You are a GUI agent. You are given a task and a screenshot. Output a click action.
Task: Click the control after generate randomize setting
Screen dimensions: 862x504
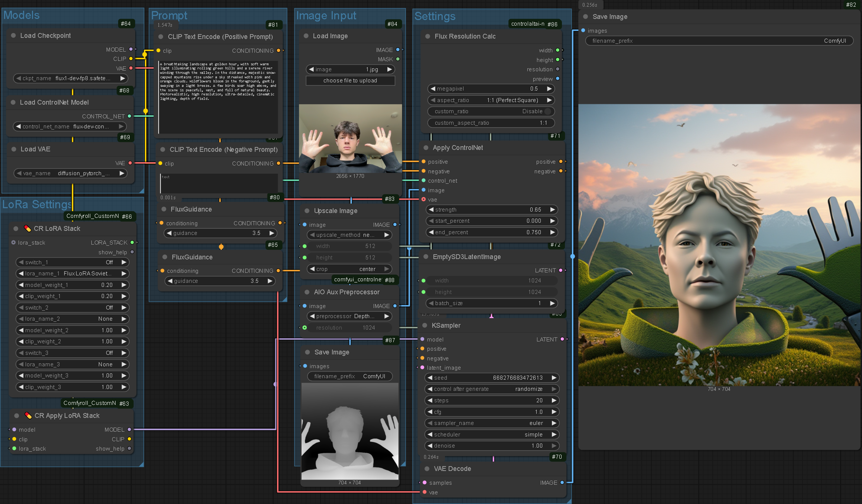pyautogui.click(x=492, y=389)
